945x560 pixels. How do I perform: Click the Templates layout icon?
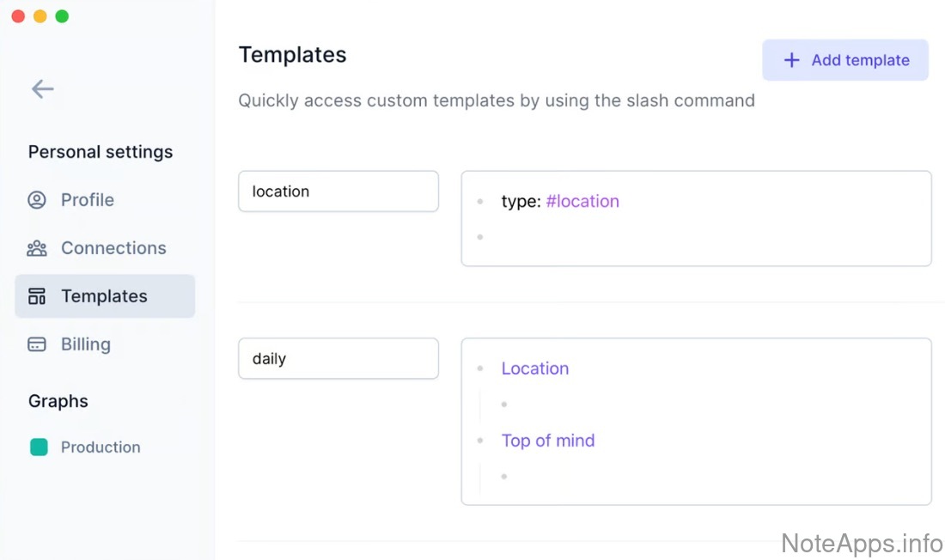37,296
